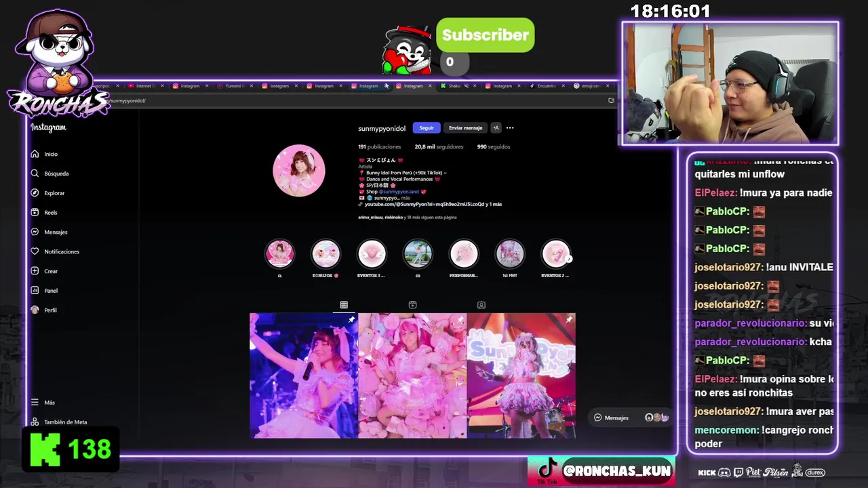Image resolution: width=868 pixels, height=488 pixels.
Task: Close the Yumemi browser tab
Action: pyautogui.click(x=252, y=86)
